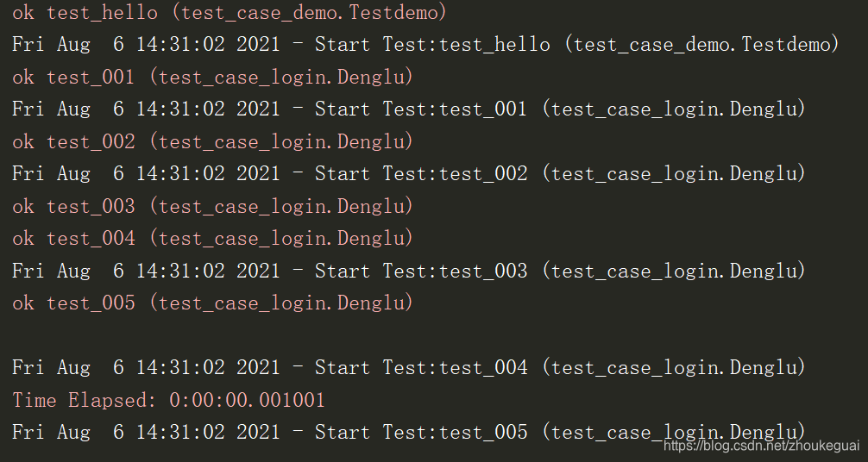Click the 'Start Test:test_003' log line
Screen dimensions: 868x462
coord(408,271)
